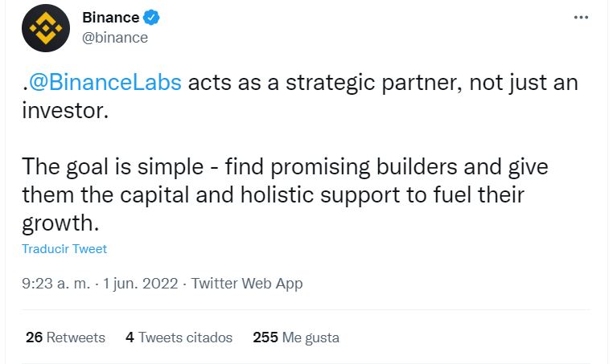The height and width of the screenshot is (364, 613).
Task: Open the Binance profile avatar logo
Action: [x=46, y=28]
